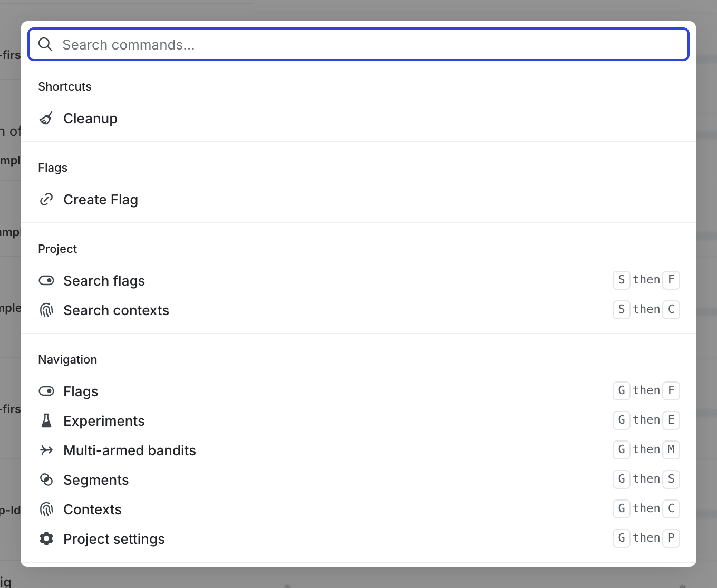Viewport: 717px width, 588px height.
Task: Click the fingerprint icon beside Contexts navigation
Action: [x=46, y=509]
